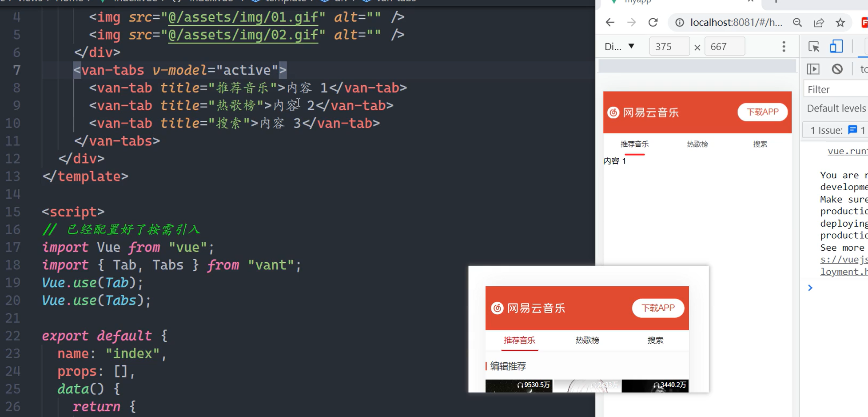Click the share page icon
Viewport: 868px width, 417px height.
point(819,22)
